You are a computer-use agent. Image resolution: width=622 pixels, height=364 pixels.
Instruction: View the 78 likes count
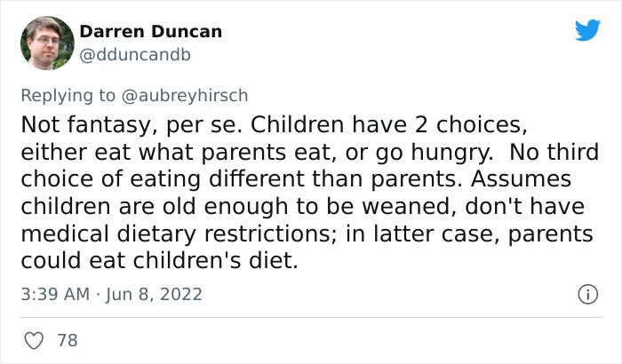(67, 341)
